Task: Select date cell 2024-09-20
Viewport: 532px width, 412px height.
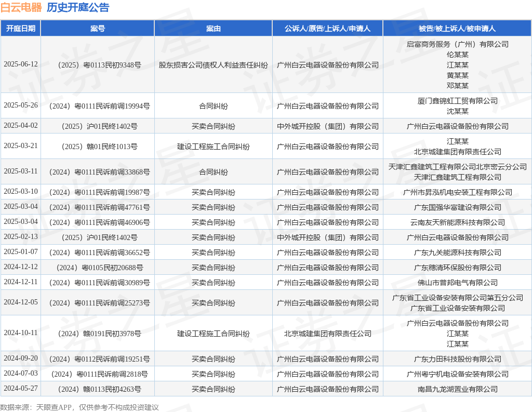Action: [21, 358]
